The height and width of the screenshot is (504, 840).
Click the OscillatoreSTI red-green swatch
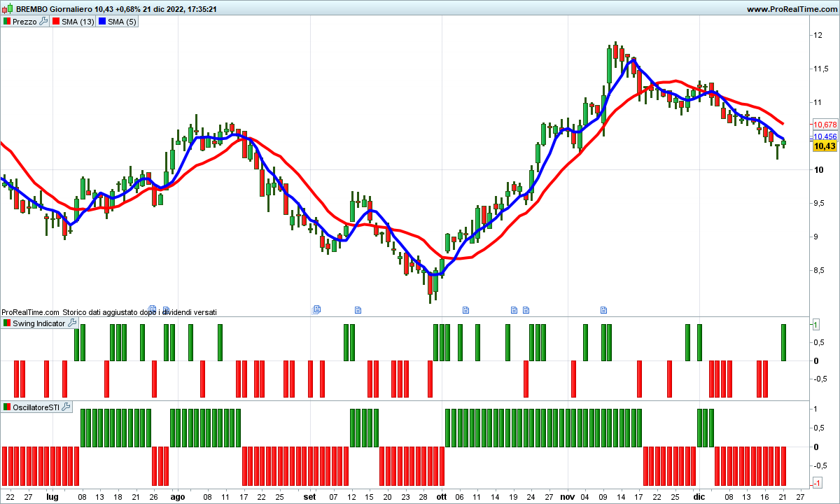pyautogui.click(x=7, y=407)
